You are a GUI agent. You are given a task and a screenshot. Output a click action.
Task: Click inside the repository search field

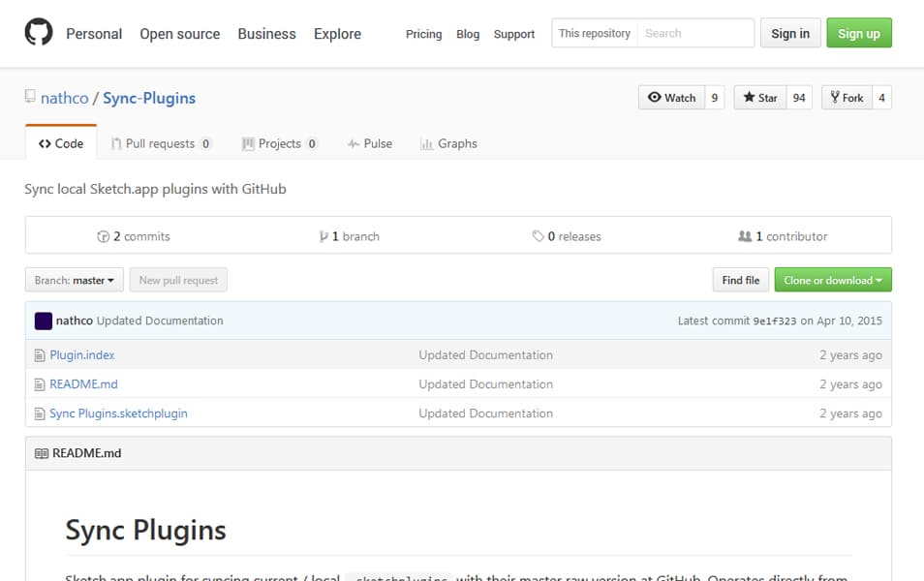(x=696, y=33)
